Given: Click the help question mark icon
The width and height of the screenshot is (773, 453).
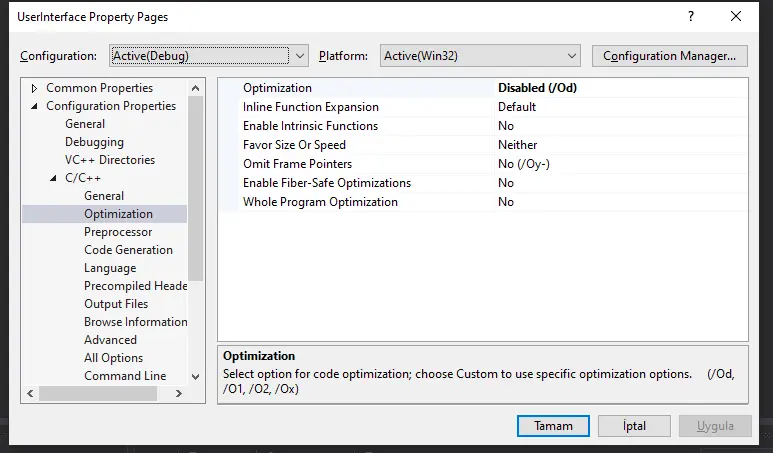Looking at the screenshot, I should pos(690,17).
